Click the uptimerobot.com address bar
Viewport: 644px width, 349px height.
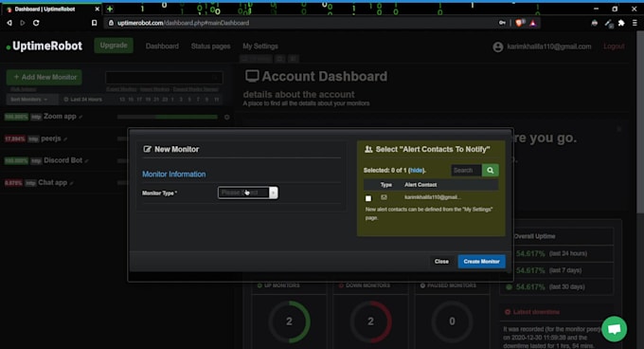(300, 23)
